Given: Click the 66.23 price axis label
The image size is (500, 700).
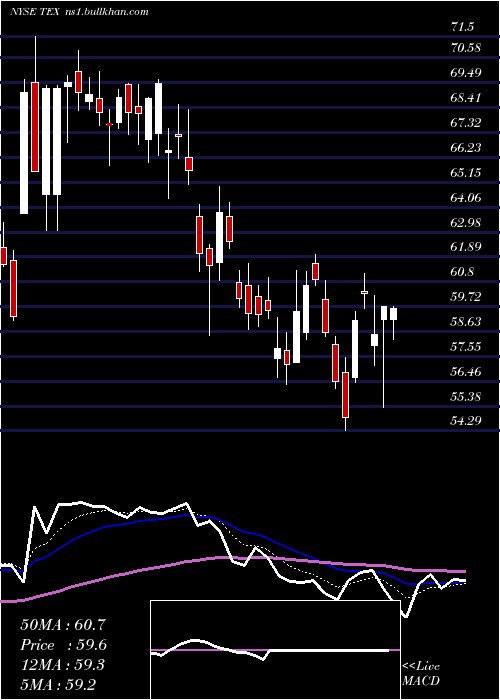Looking at the screenshot, I should click(466, 147).
